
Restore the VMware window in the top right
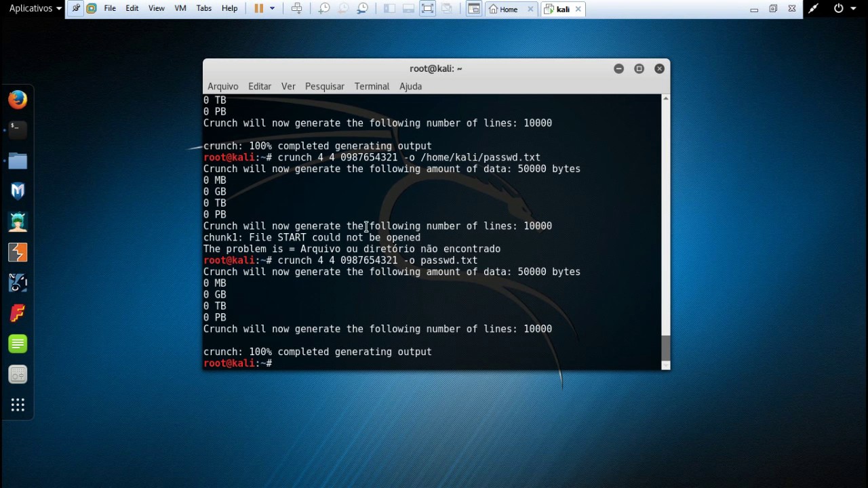click(773, 9)
